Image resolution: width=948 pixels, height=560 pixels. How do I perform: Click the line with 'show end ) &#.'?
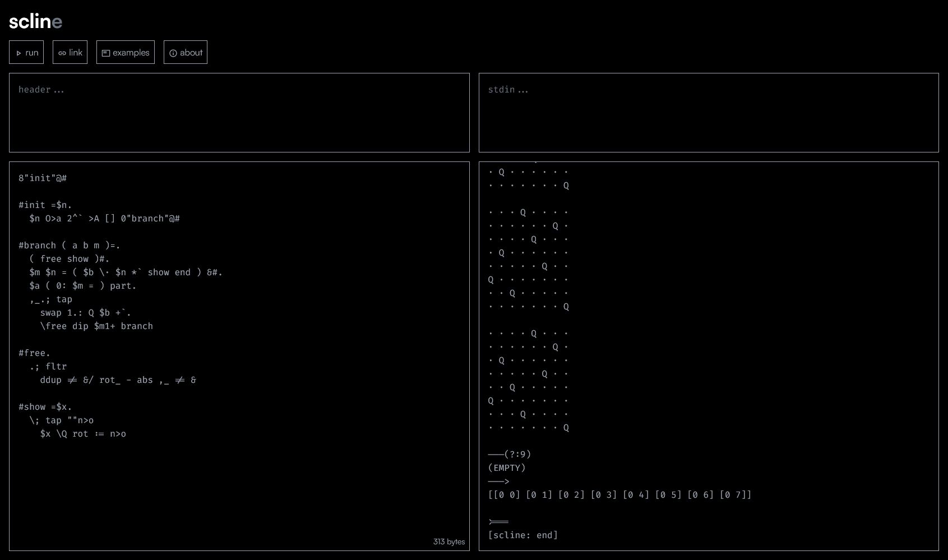point(126,272)
